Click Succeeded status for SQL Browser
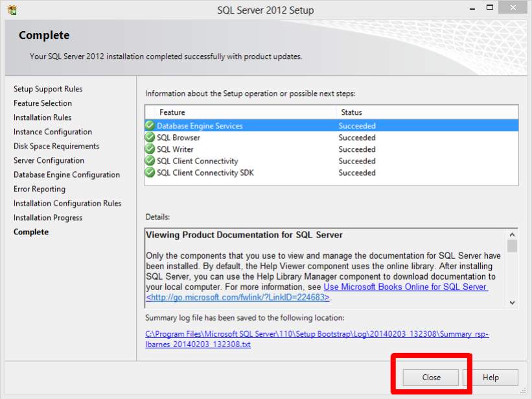Screen dimensions: 532x399 [357, 138]
